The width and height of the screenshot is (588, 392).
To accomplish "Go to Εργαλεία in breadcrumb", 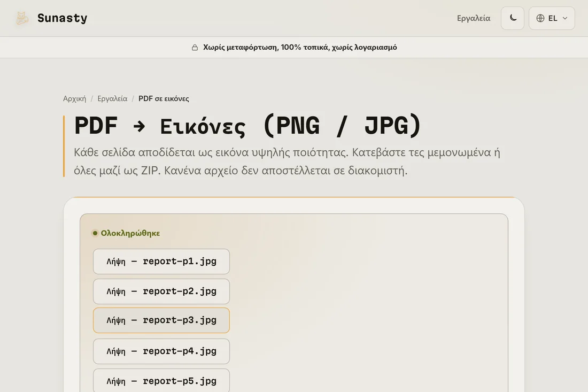I will [112, 98].
